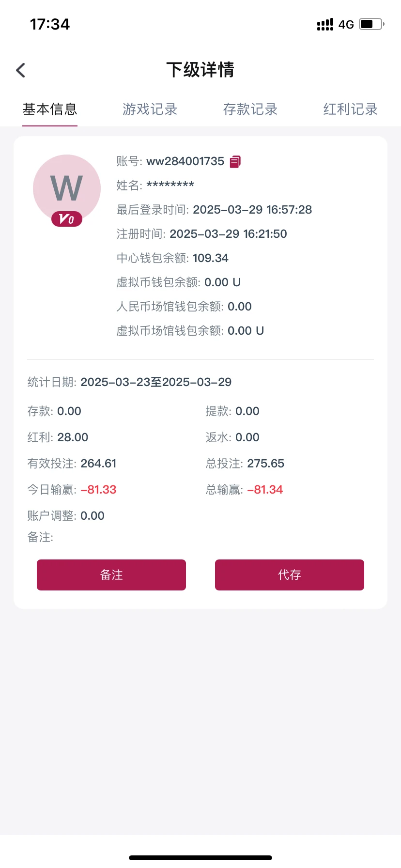Switch to the 游戏记录 tab
This screenshot has width=401, height=868.
coord(150,109)
